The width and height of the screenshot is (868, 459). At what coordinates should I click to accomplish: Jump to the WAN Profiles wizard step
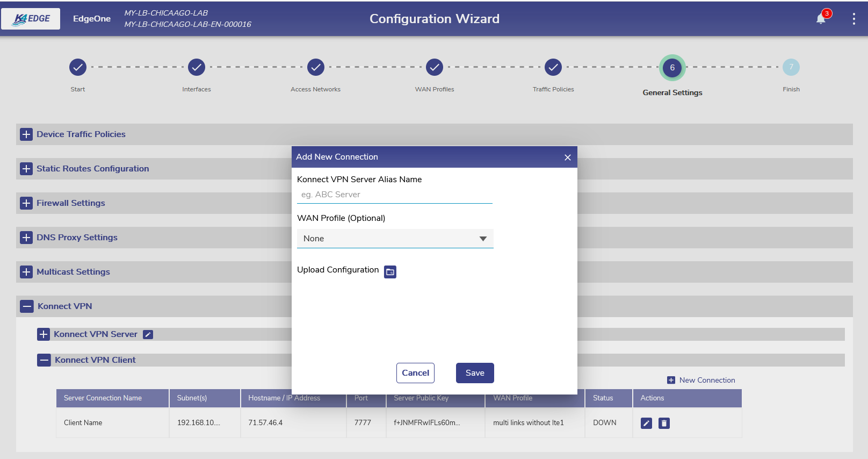pos(435,68)
